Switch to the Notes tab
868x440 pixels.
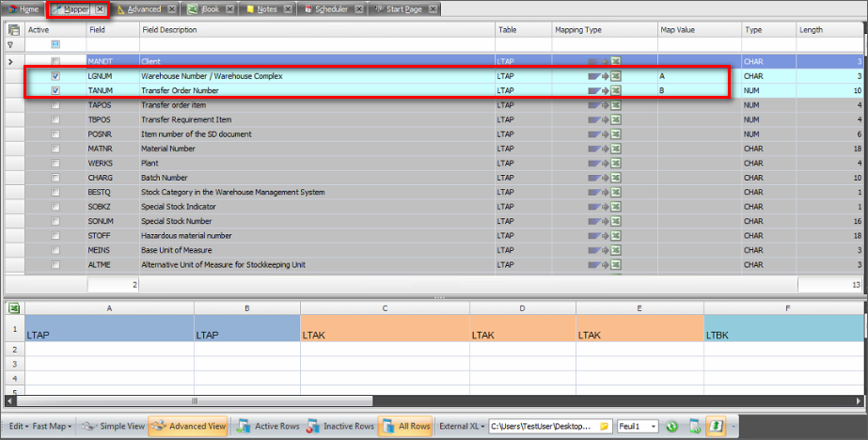(266, 8)
